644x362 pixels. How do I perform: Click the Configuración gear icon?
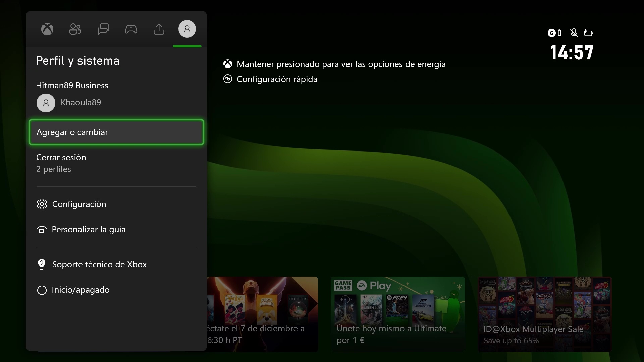(x=42, y=204)
